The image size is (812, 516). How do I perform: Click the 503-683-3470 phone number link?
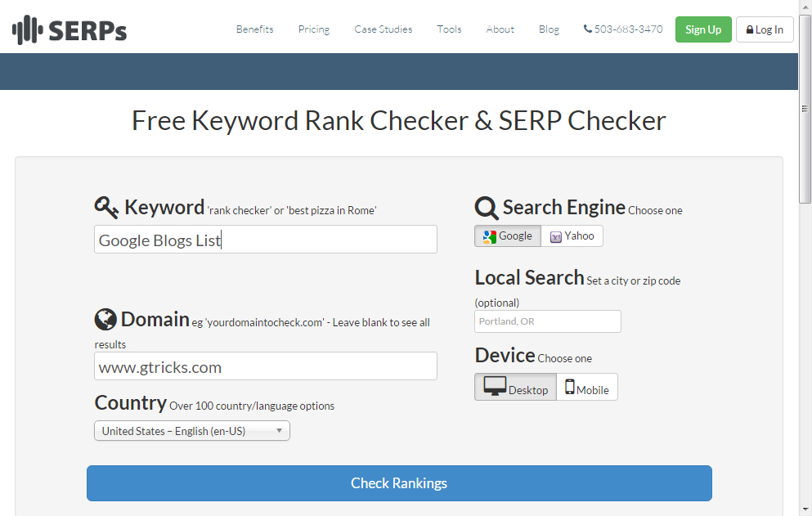(x=628, y=29)
